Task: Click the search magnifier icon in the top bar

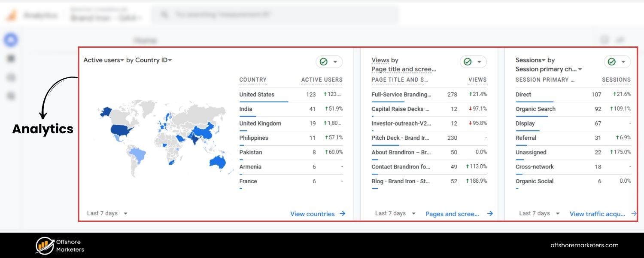Action: coord(164,14)
